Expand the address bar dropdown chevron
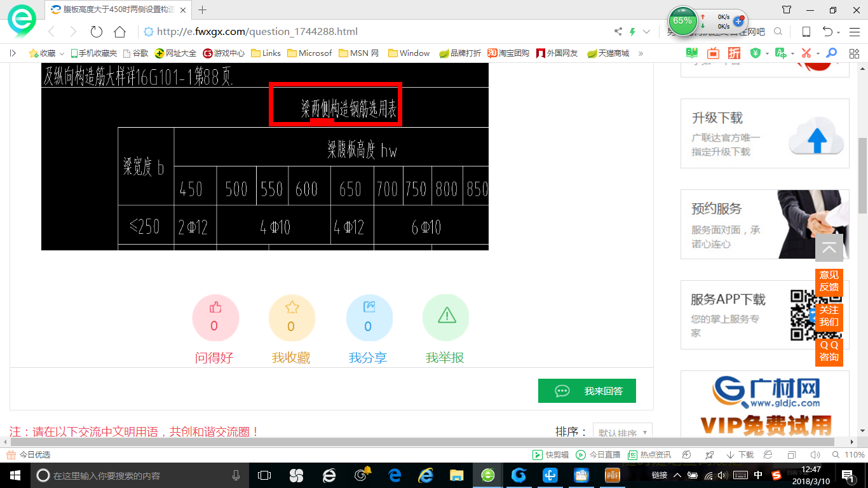Viewport: 868px width, 488px height. [647, 32]
